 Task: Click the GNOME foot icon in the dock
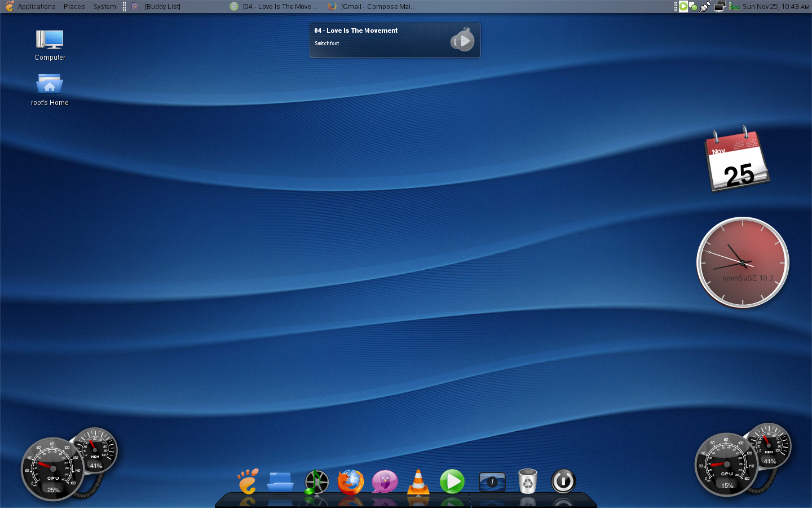(x=248, y=481)
